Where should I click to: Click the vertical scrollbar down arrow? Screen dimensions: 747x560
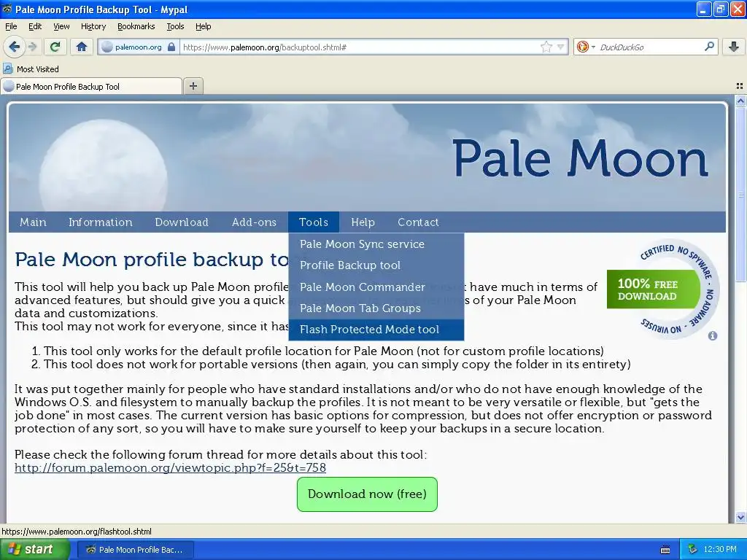click(x=740, y=517)
